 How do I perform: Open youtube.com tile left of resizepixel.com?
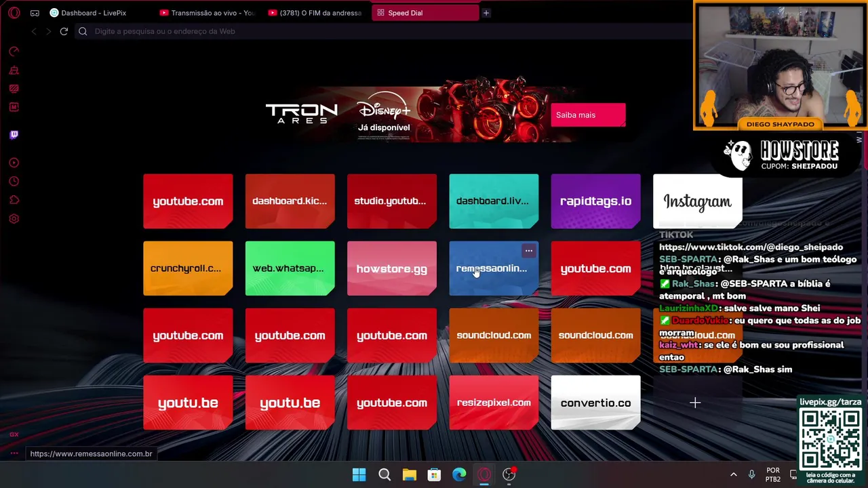pos(392,403)
